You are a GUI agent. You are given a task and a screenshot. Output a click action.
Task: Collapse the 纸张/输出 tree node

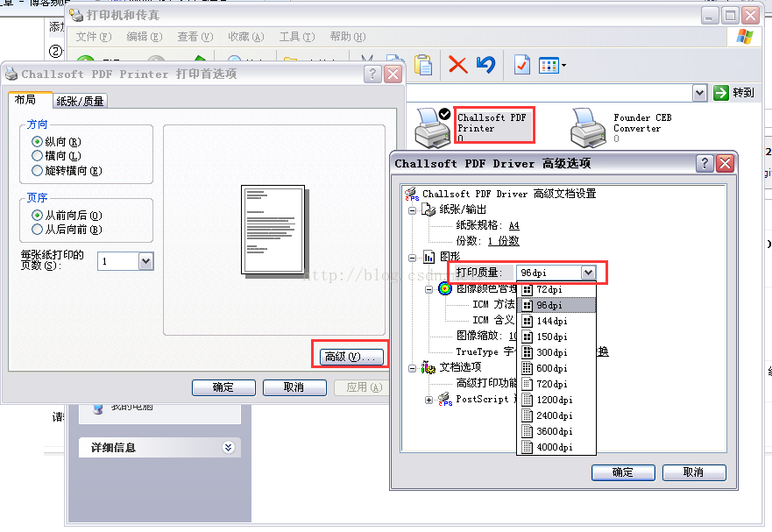(x=413, y=210)
